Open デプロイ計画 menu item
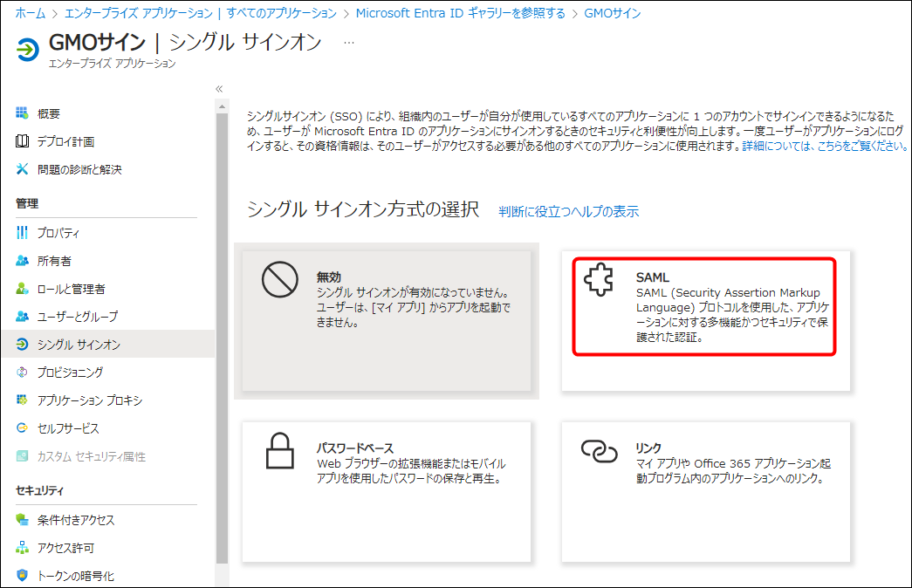Image resolution: width=912 pixels, height=588 pixels. click(65, 142)
